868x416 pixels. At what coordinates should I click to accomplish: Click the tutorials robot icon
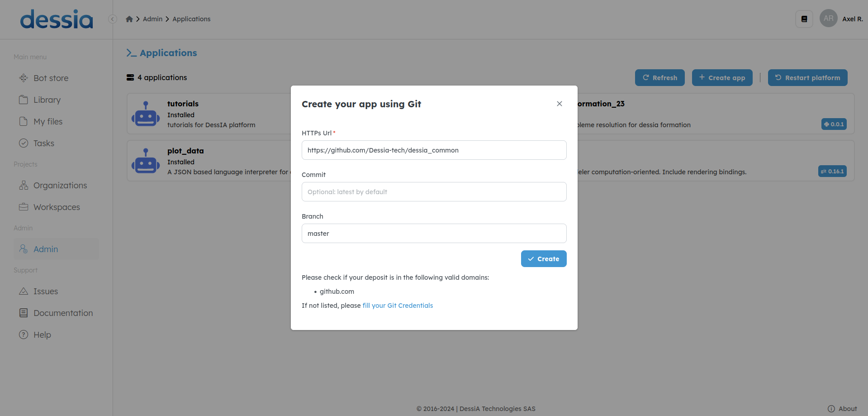coord(146,114)
